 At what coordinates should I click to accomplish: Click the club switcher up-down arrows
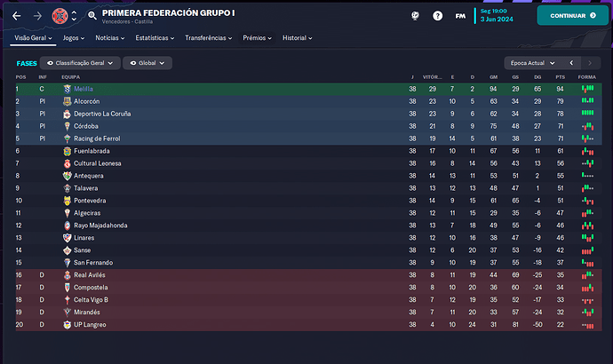(74, 16)
